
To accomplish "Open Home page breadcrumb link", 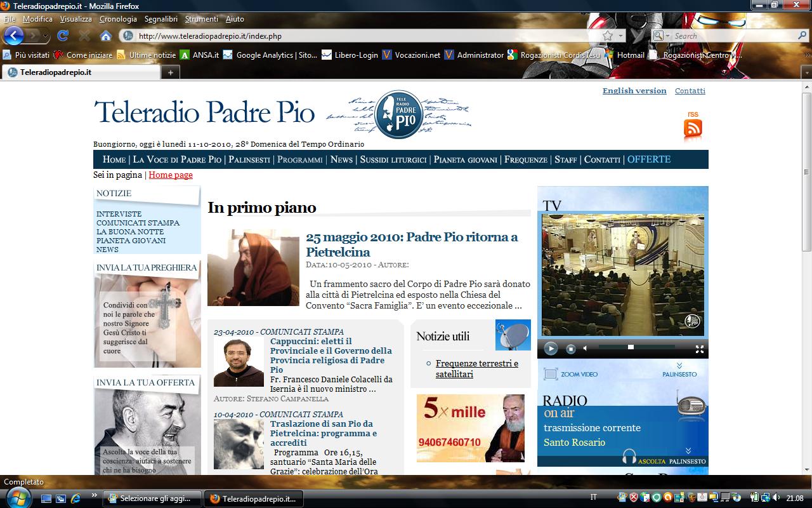I will coord(171,175).
